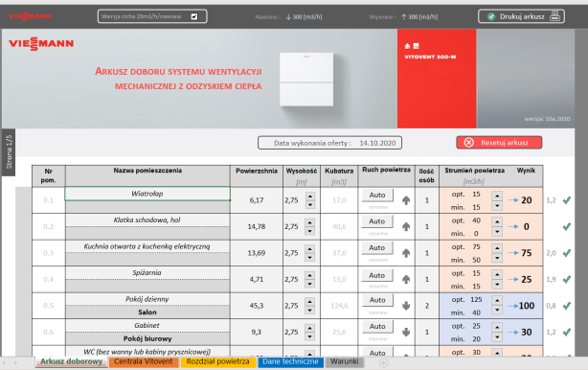Click the Vitovent 300-W unit image
Image resolution: width=588 pixels, height=370 pixels.
[306, 80]
